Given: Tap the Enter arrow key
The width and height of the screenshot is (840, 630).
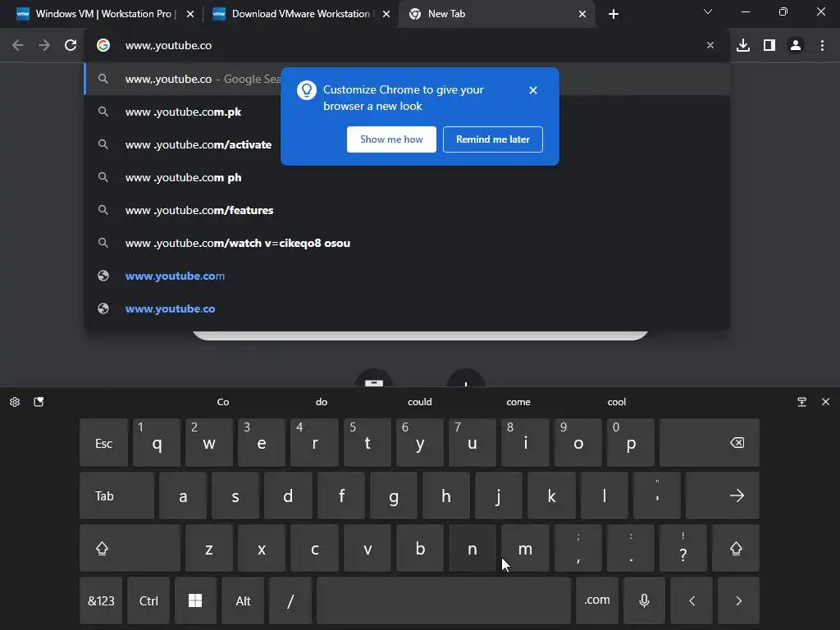Looking at the screenshot, I should 722,495.
